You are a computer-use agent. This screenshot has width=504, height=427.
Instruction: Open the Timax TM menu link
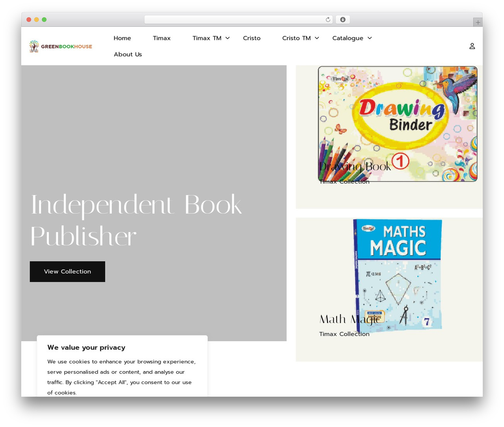pos(207,38)
